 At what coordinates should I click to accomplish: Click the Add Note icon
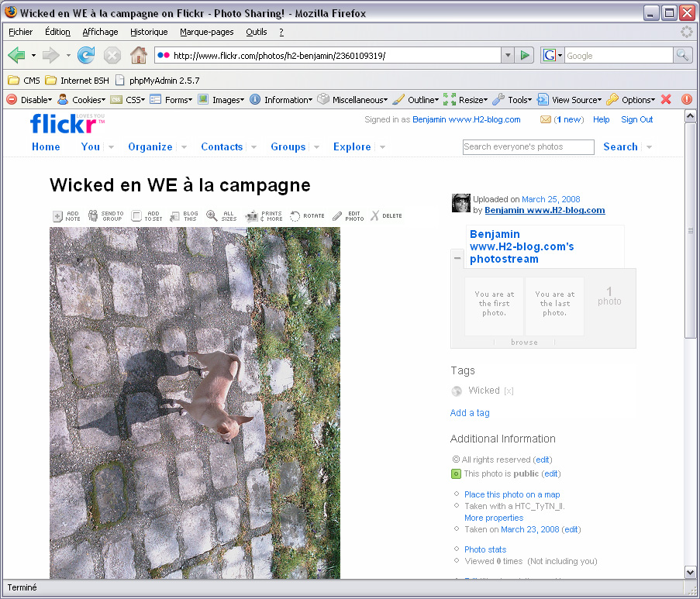tap(58, 216)
